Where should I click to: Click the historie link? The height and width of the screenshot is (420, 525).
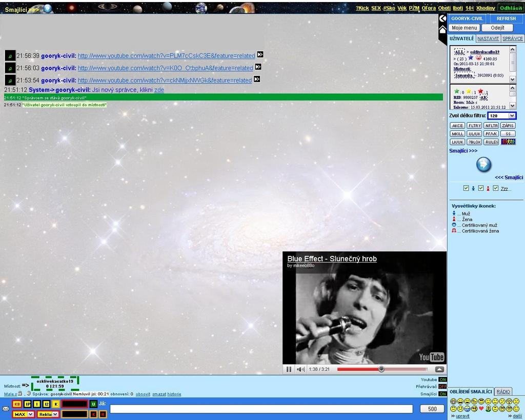pos(174,394)
